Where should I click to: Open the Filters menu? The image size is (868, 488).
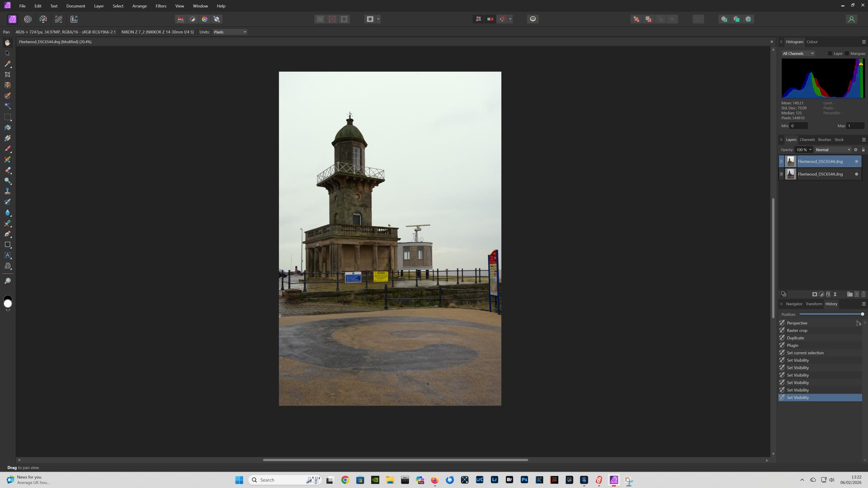[x=160, y=6]
